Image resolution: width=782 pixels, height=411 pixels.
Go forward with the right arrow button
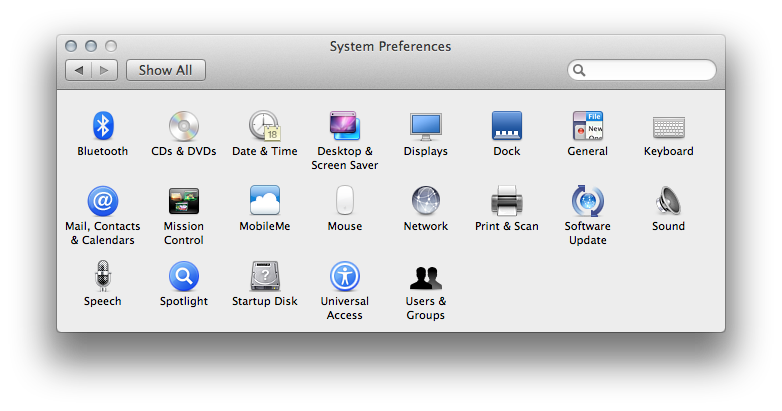tap(105, 70)
